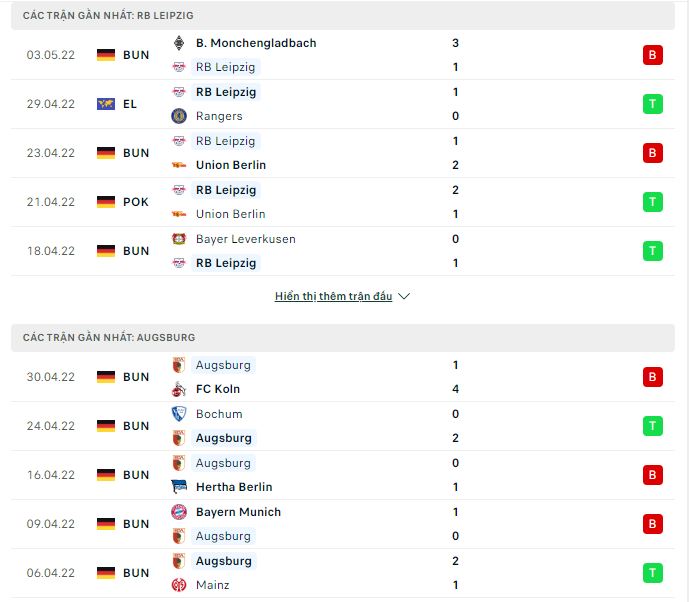Select the POK competition label on 21.04.22
The width and height of the screenshot is (689, 602).
click(136, 202)
